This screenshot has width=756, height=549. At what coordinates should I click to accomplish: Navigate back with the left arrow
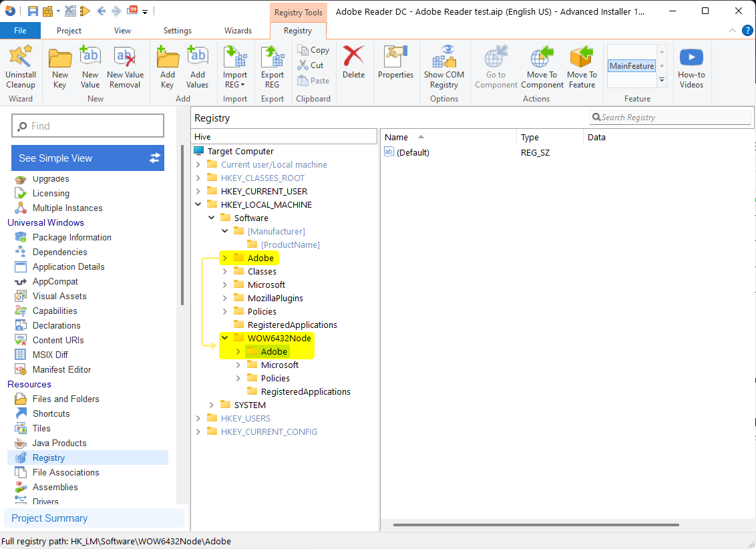[x=102, y=11]
